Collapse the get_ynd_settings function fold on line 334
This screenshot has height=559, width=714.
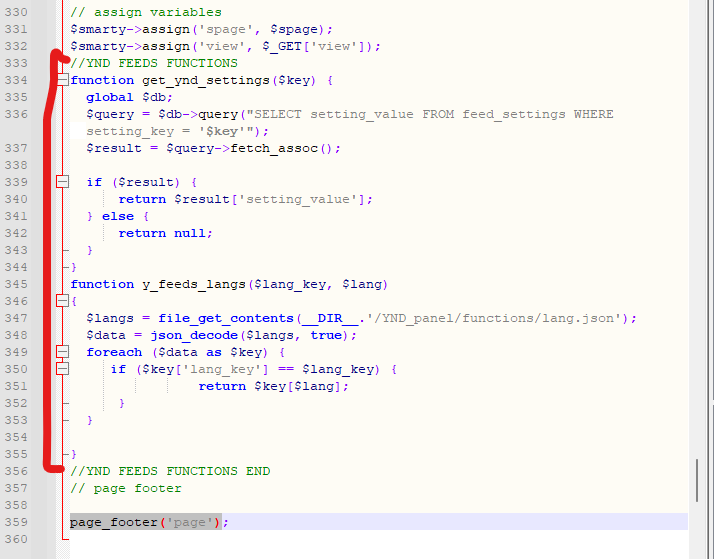62,80
